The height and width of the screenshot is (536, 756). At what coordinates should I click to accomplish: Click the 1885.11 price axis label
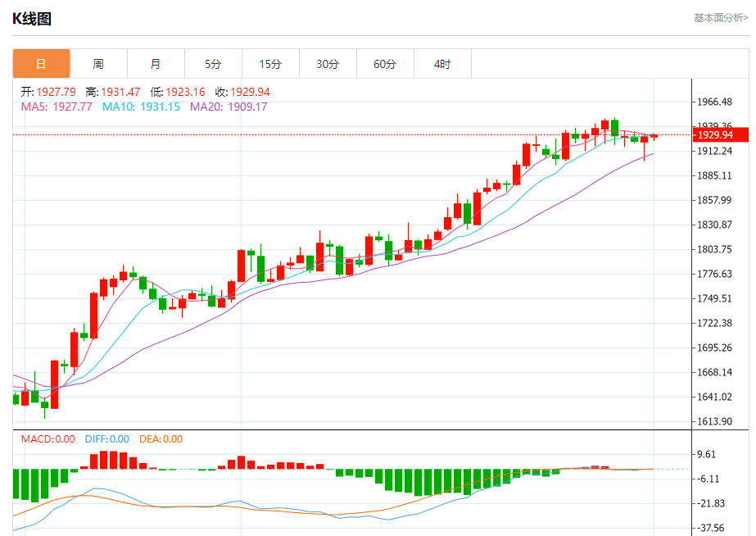tap(714, 175)
